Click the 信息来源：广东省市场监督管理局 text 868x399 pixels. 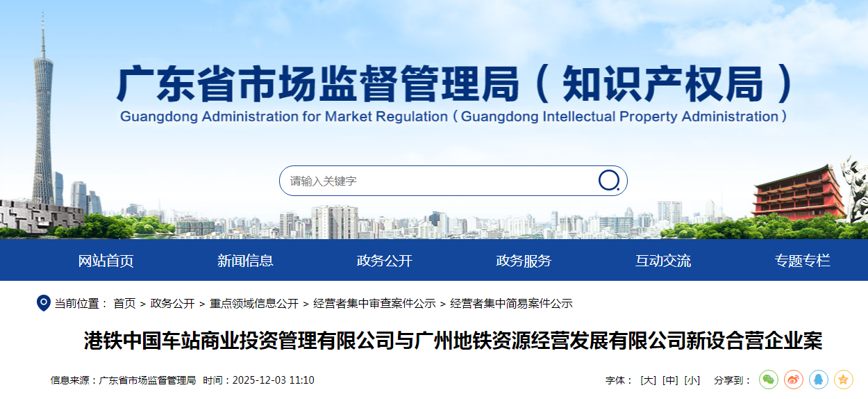coord(124,380)
